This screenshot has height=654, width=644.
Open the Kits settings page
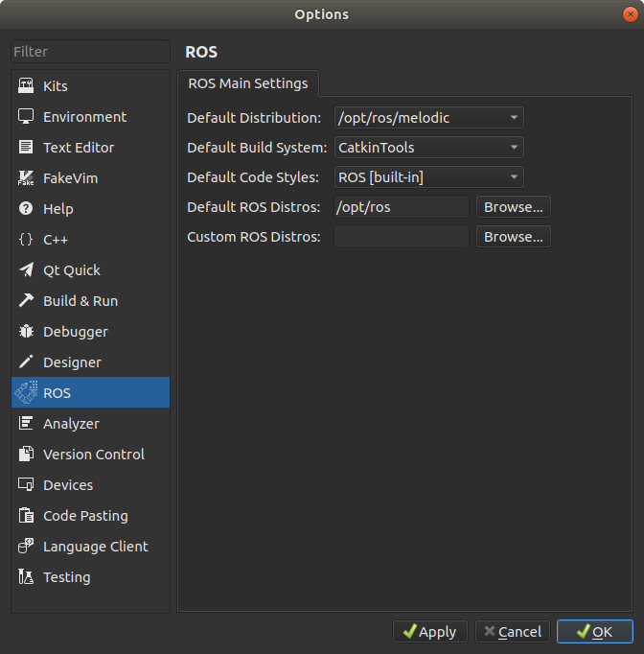tap(56, 86)
